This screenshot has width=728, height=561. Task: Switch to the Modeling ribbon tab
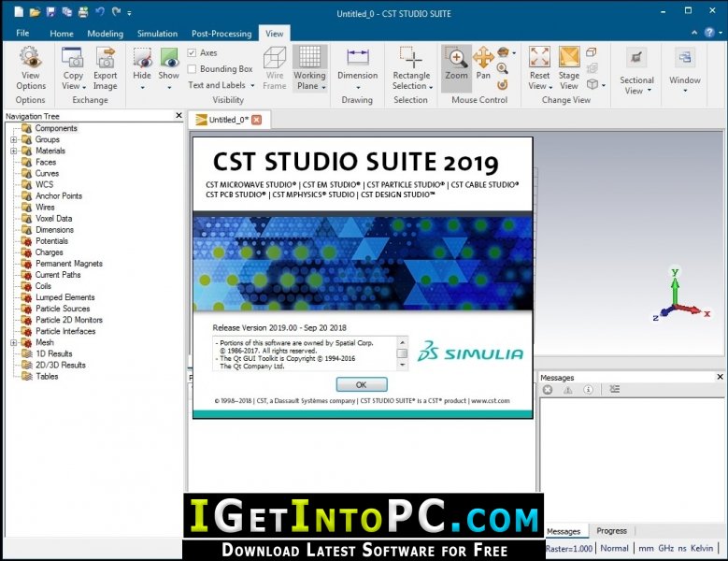[106, 34]
